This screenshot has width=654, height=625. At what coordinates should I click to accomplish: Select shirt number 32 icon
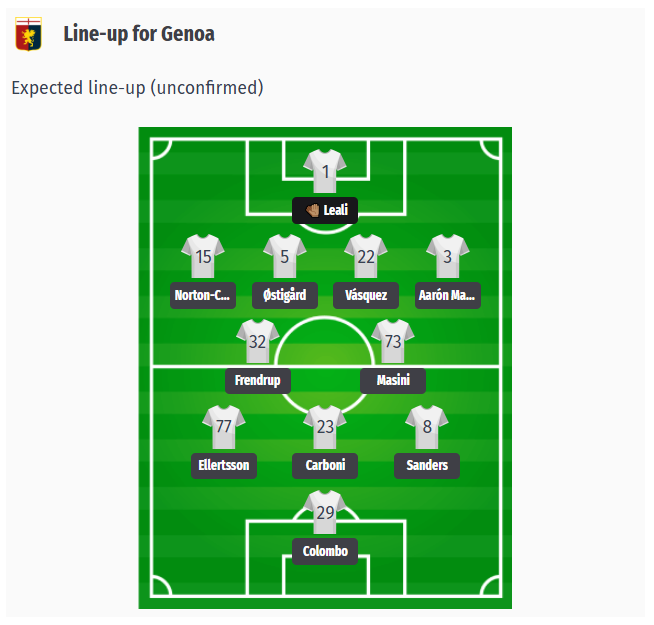tap(257, 341)
